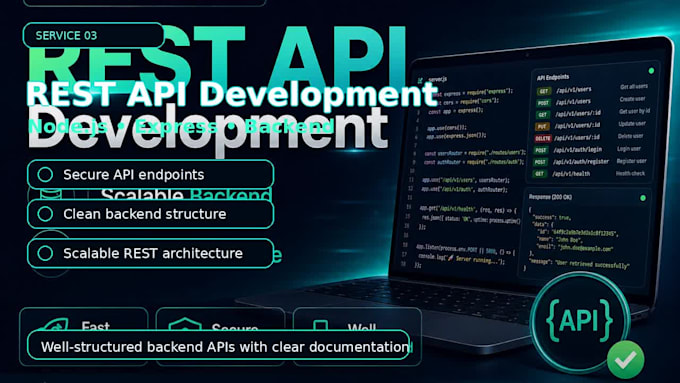Click the SERVICE 03 pill label
This screenshot has width=680, height=383.
coord(93,36)
